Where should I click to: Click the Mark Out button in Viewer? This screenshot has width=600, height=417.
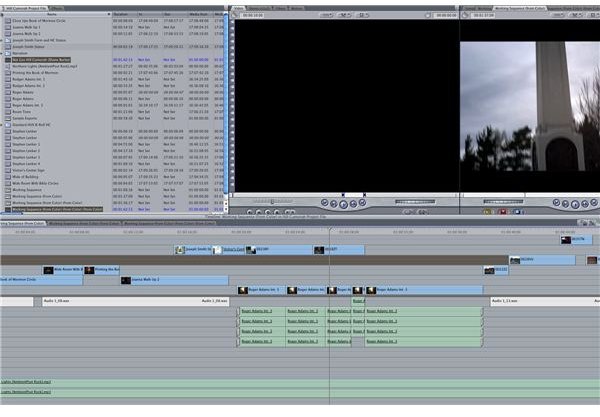pos(293,212)
